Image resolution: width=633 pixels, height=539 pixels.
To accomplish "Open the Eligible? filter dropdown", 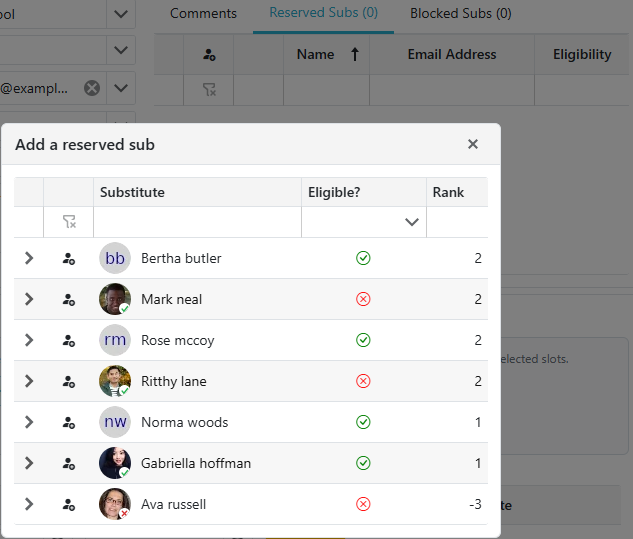I will click(x=412, y=222).
